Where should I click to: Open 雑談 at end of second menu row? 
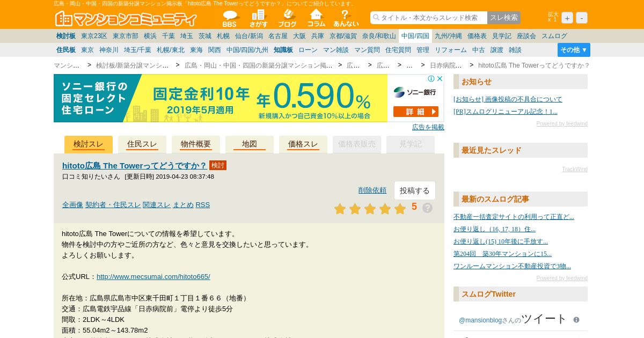515,50
